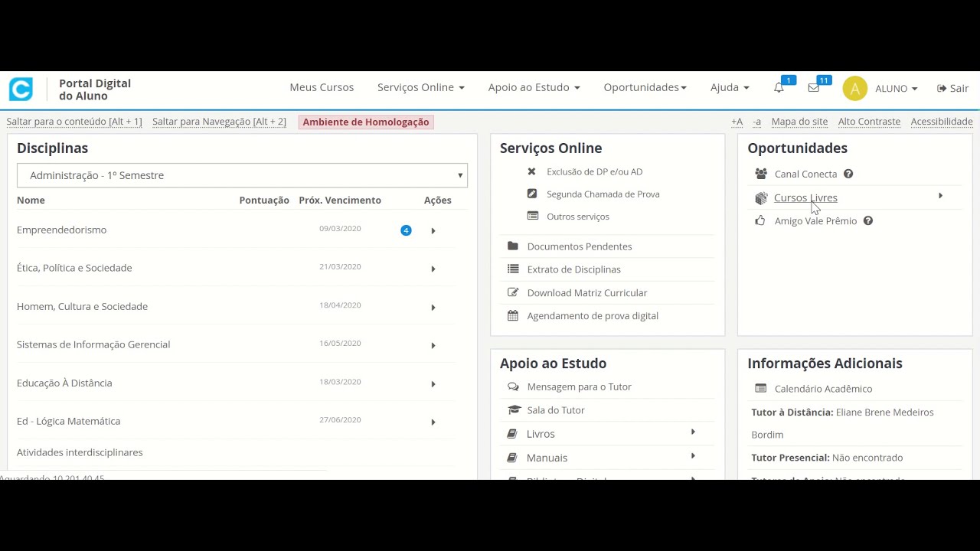Click the blue badge 4 in Empreendedorismo row

(406, 230)
